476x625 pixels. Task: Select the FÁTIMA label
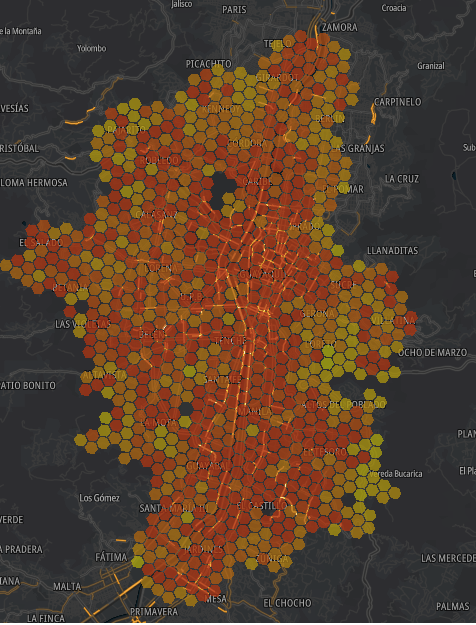[111, 557]
